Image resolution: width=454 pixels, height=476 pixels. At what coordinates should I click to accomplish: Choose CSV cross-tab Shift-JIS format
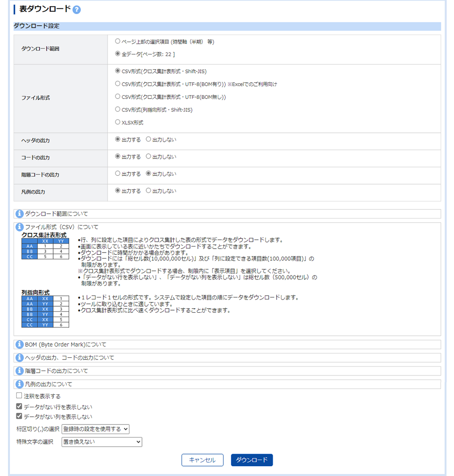(x=118, y=71)
